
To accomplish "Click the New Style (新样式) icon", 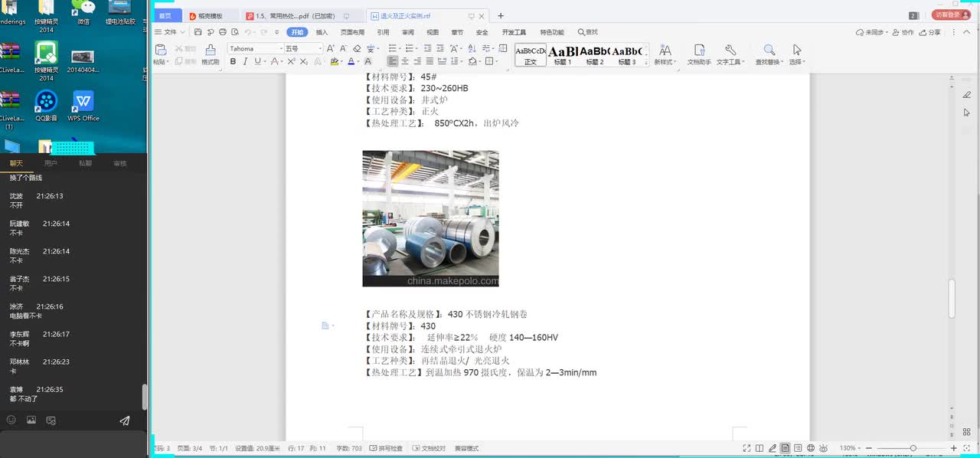I will click(x=665, y=54).
